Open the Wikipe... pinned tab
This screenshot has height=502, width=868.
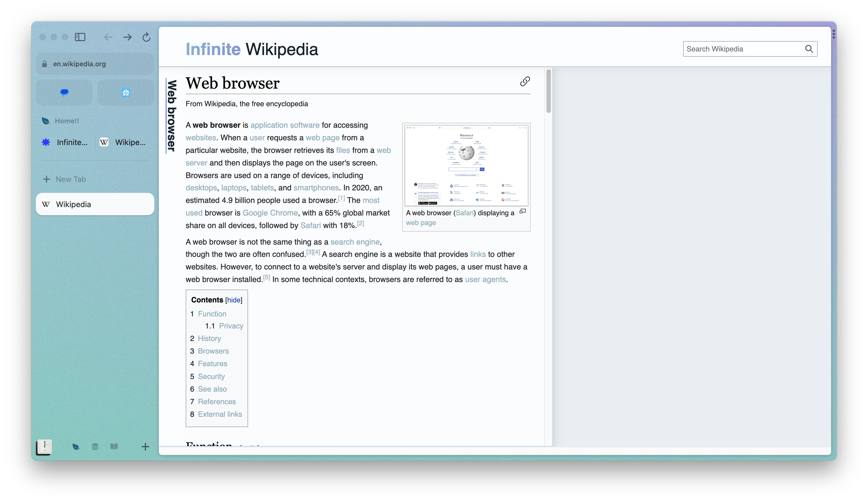(x=124, y=142)
